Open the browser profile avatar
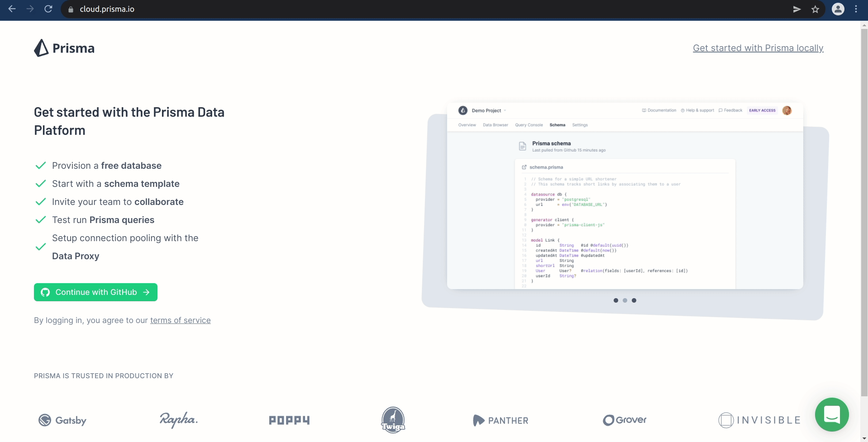This screenshot has height=442, width=868. (838, 9)
